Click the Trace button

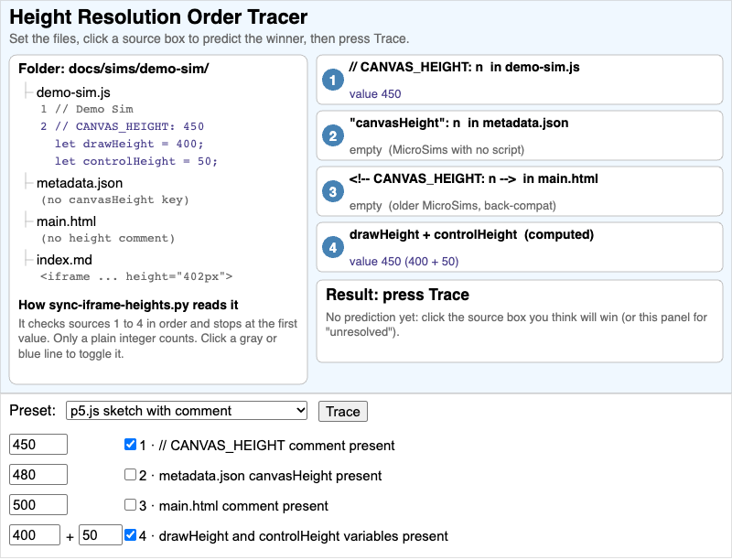click(342, 412)
